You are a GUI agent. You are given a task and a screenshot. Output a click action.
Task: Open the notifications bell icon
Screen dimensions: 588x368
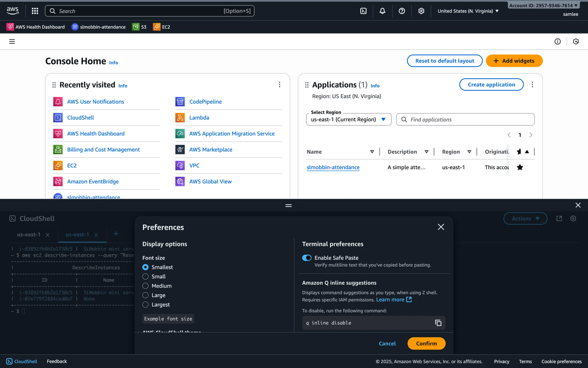383,11
